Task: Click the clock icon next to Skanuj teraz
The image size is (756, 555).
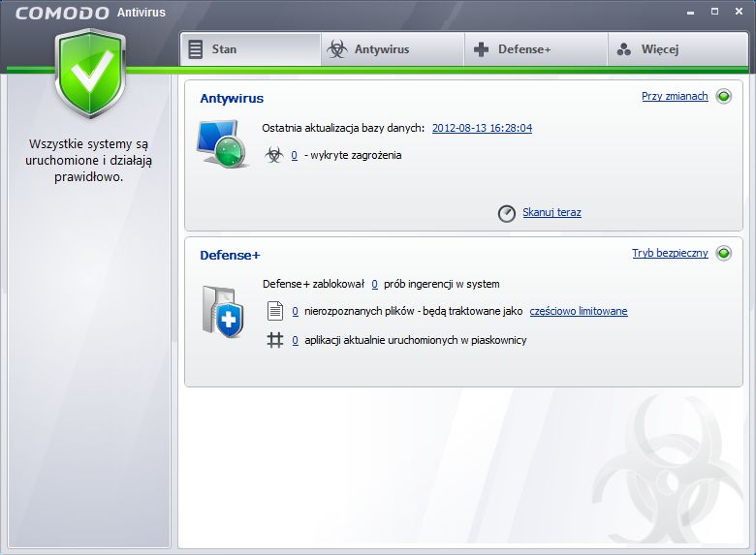Action: pyautogui.click(x=506, y=213)
